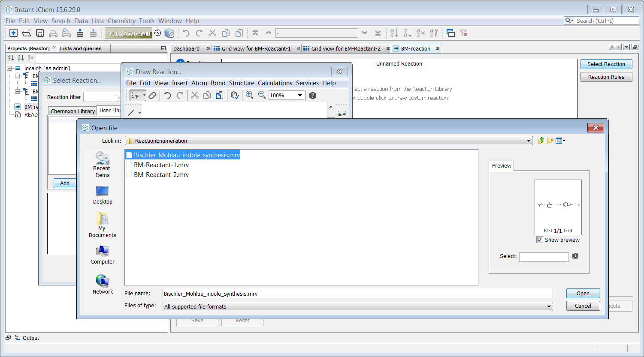Screen dimensions: 644x357
Task: Open the Files of type dropdown
Action: 548,307
